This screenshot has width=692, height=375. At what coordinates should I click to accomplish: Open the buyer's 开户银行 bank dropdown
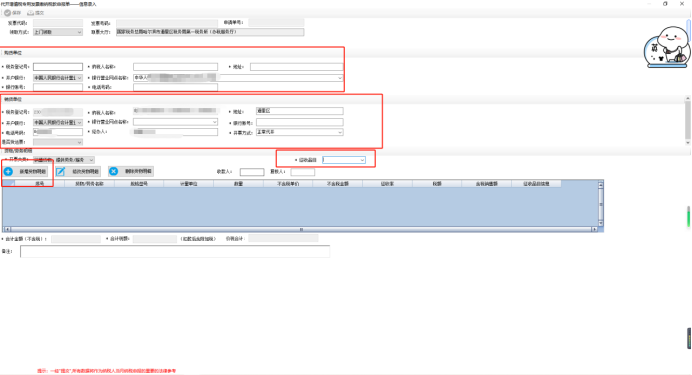(x=58, y=78)
